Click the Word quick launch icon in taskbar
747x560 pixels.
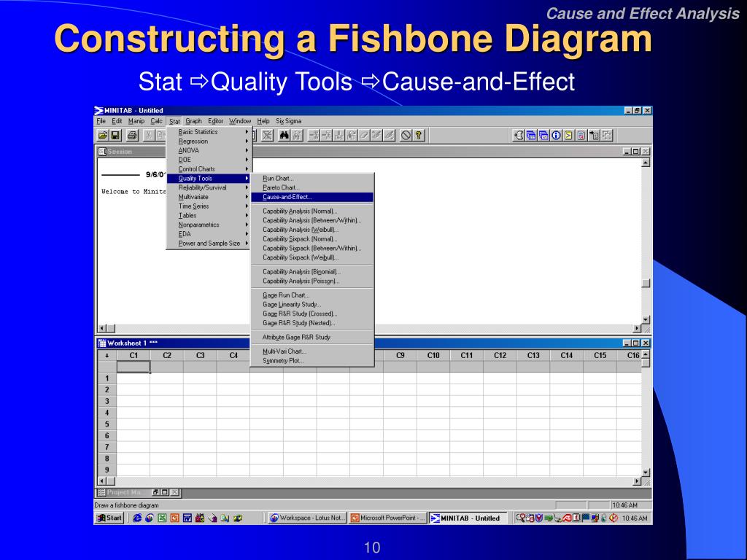pos(187,518)
